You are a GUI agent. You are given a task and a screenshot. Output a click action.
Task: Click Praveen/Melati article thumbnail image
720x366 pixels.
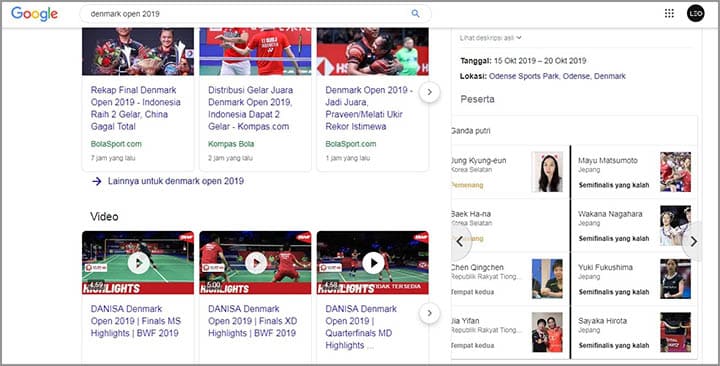(373, 51)
